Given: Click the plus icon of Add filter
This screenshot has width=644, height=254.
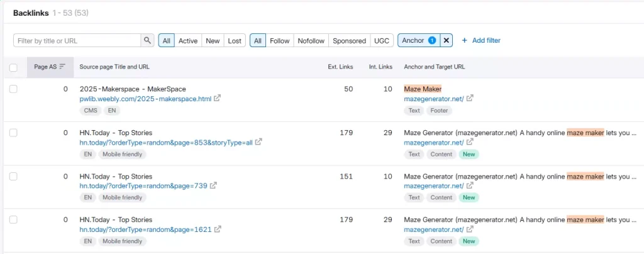Looking at the screenshot, I should click(465, 41).
